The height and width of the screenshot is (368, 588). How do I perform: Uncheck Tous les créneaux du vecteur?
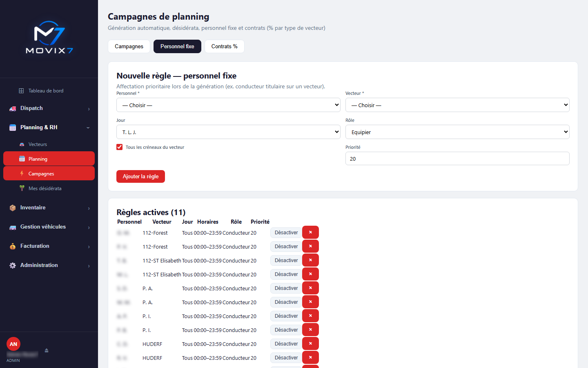tap(120, 147)
